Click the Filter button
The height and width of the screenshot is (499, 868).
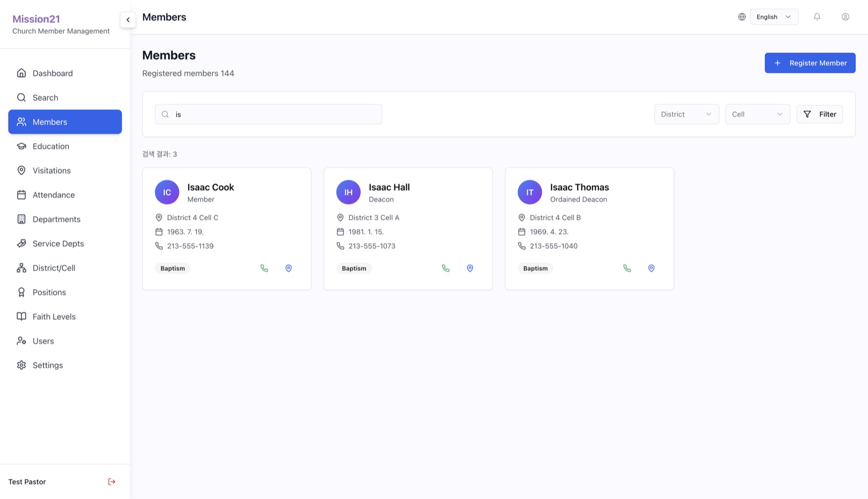819,114
